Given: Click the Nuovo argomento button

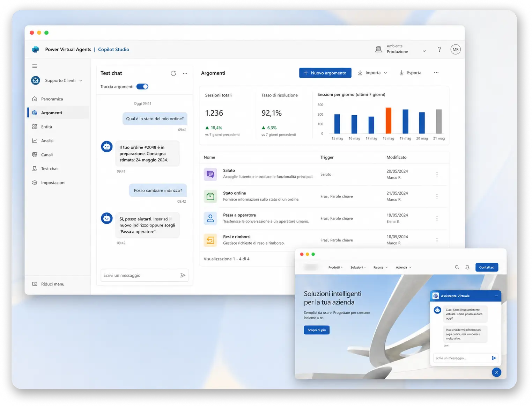Looking at the screenshot, I should (x=325, y=73).
